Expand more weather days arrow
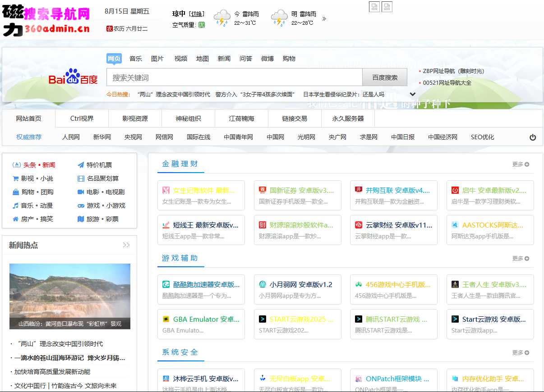The width and height of the screenshot is (544, 392). pos(324,18)
